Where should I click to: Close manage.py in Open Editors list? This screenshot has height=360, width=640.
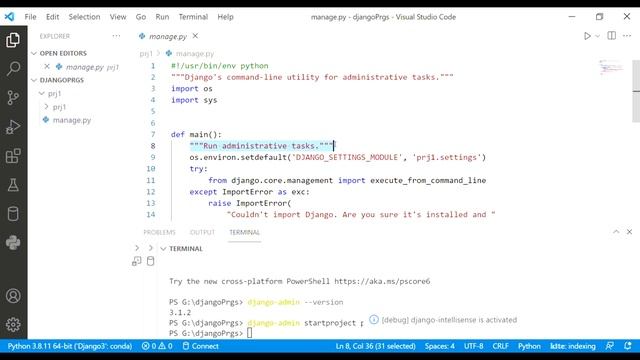click(47, 67)
